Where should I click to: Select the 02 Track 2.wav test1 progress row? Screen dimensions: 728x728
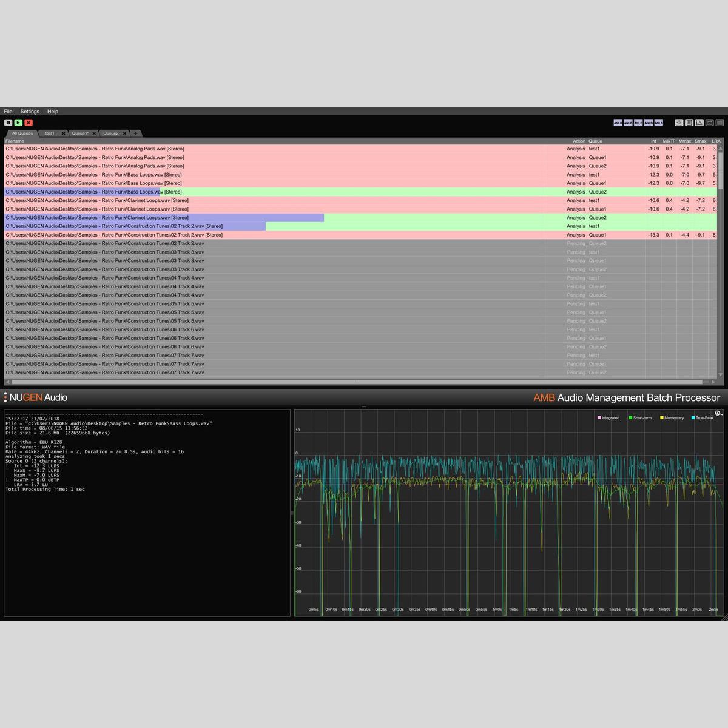(x=360, y=226)
